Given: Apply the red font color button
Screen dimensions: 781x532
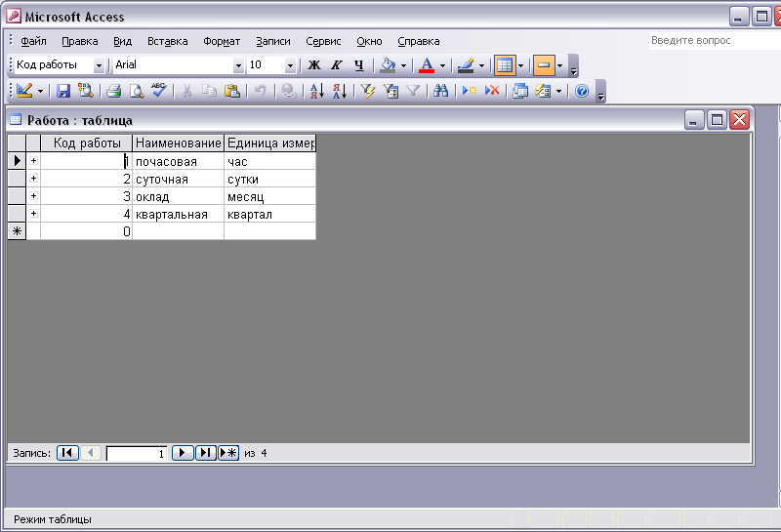Looking at the screenshot, I should click(x=427, y=65).
